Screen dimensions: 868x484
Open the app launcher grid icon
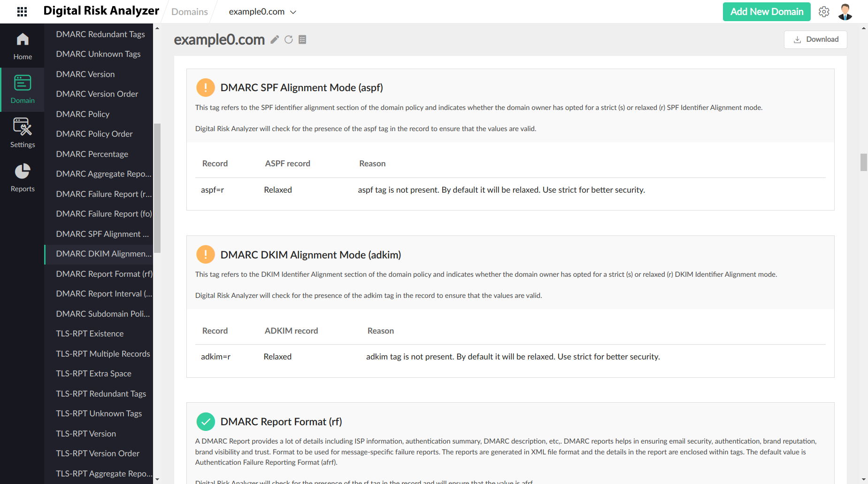pyautogui.click(x=22, y=11)
